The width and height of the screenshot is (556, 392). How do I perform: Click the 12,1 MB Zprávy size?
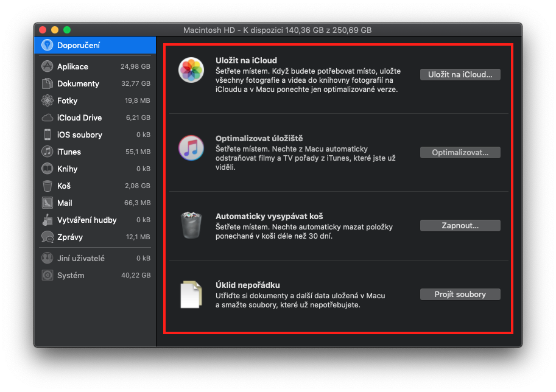[138, 237]
